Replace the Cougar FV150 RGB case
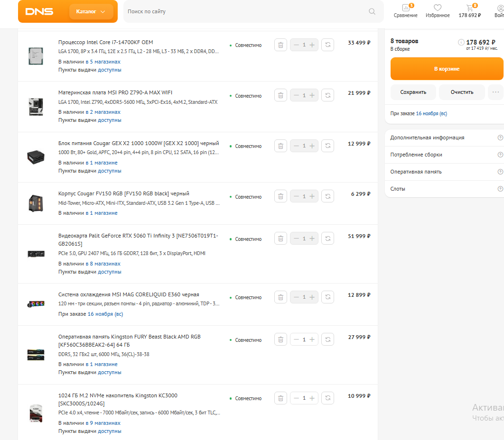This screenshot has width=504, height=440. tap(328, 196)
